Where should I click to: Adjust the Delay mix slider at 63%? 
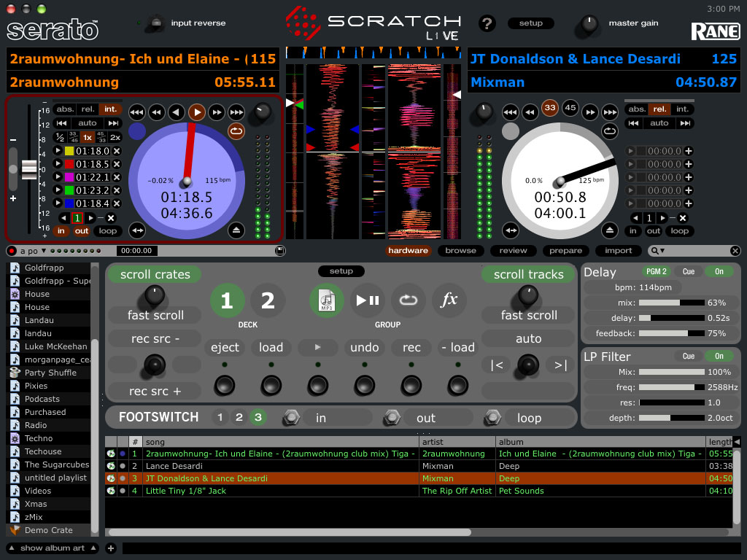(671, 302)
